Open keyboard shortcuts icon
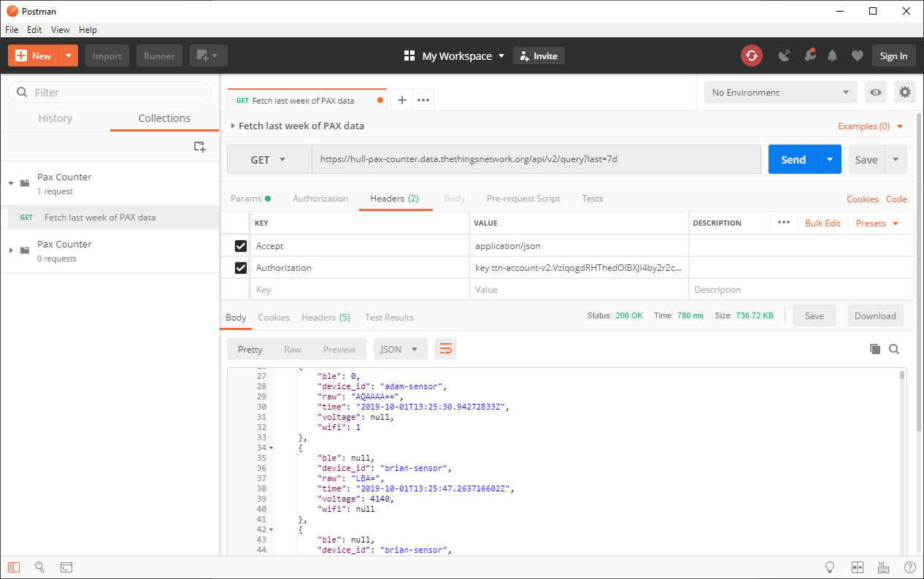This screenshot has height=579, width=924. 883,567
